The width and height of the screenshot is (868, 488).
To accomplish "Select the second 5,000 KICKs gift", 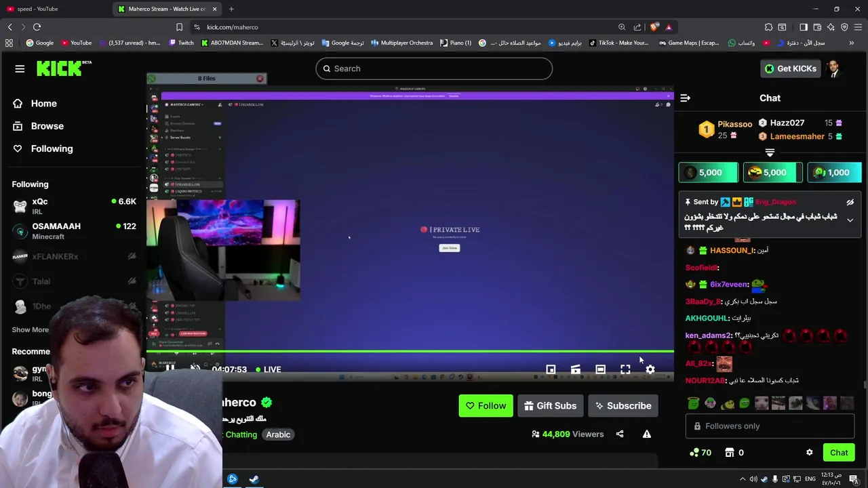I will pos(772,173).
